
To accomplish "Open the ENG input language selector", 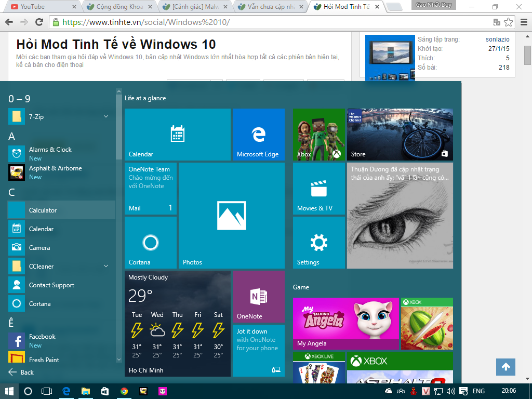I will point(478,391).
